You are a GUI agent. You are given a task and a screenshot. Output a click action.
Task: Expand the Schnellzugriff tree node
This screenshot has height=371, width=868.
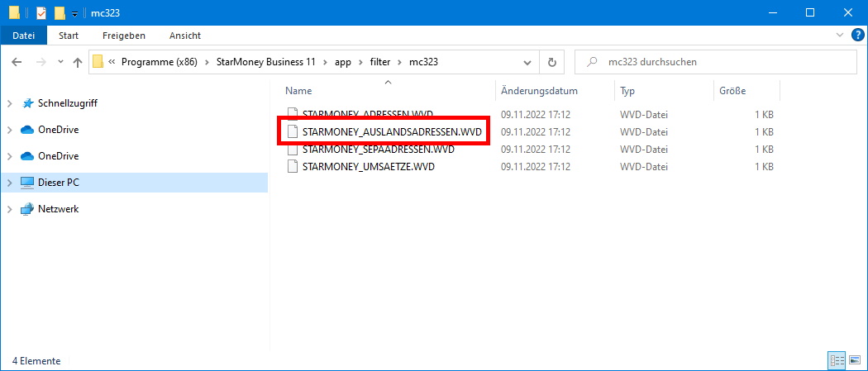click(x=9, y=103)
